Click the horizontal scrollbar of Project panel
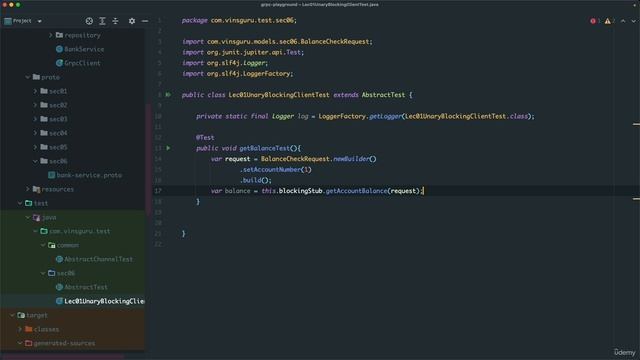This screenshot has width=640, height=360. (63, 356)
